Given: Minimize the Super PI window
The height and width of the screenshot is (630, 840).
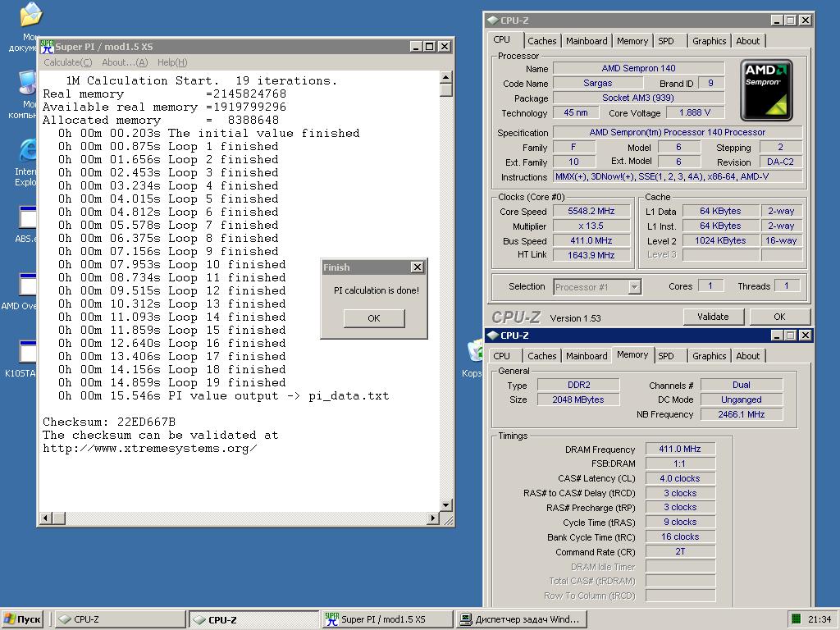Looking at the screenshot, I should (x=416, y=47).
